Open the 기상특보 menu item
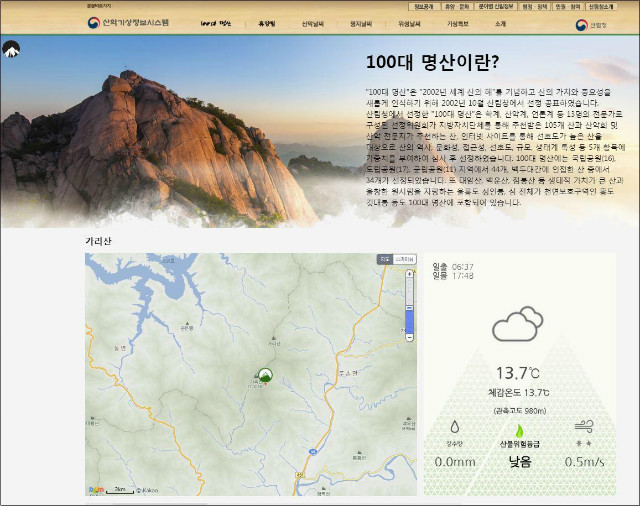This screenshot has height=506, width=640. click(459, 24)
